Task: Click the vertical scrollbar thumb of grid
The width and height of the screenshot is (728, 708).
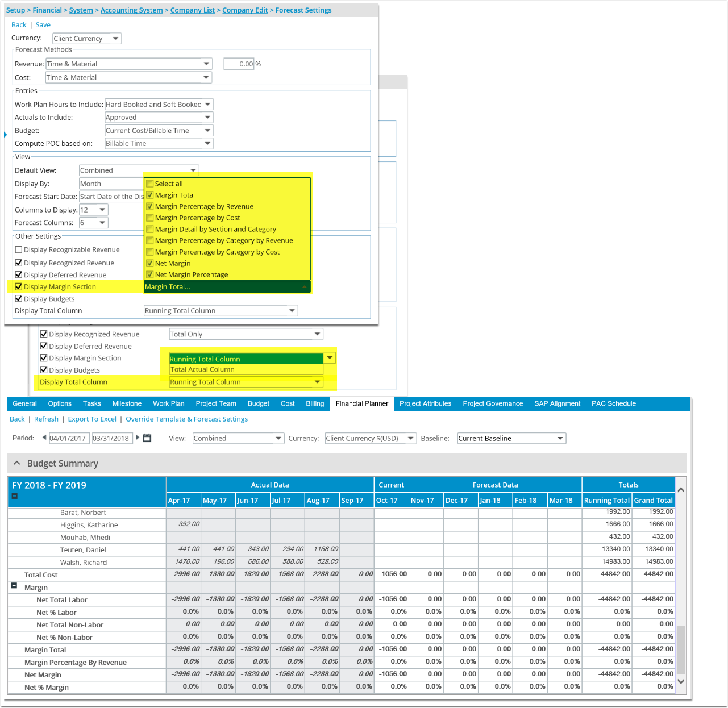Action: coord(681,651)
